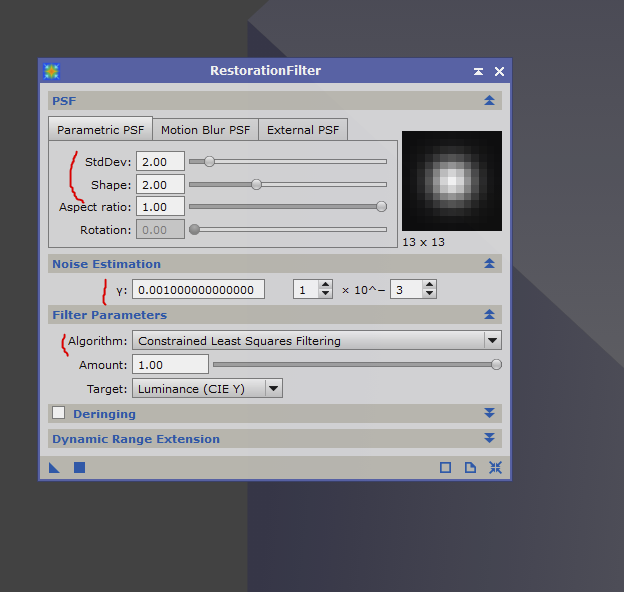The width and height of the screenshot is (624, 592).
Task: Collapse the Filter Parameters section
Action: (489, 314)
